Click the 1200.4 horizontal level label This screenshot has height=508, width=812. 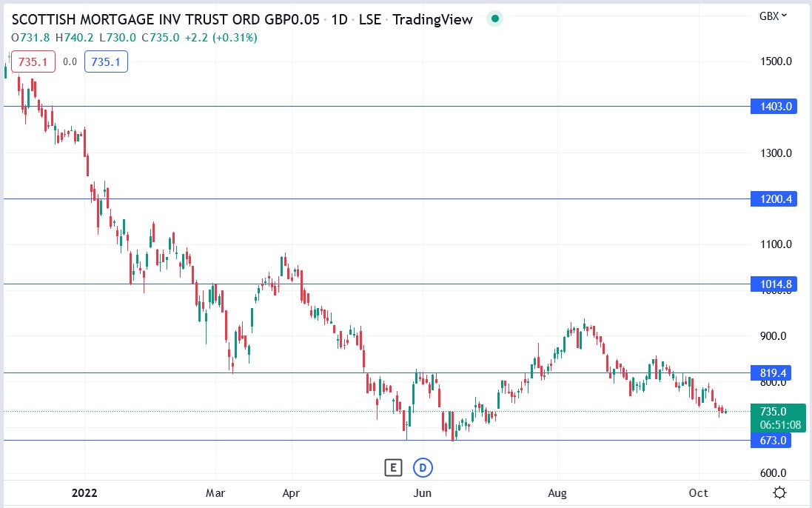[772, 198]
